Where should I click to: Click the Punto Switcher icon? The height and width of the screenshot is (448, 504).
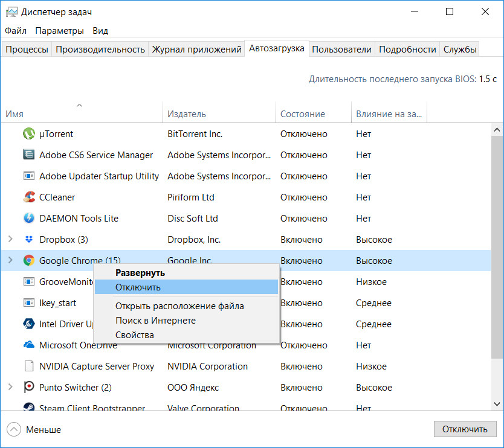[x=28, y=388]
